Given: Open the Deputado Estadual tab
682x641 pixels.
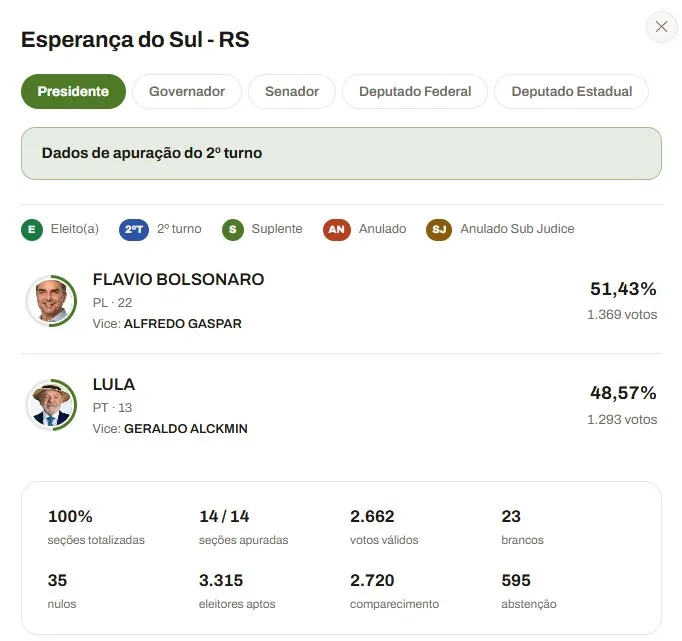Looking at the screenshot, I should (572, 91).
